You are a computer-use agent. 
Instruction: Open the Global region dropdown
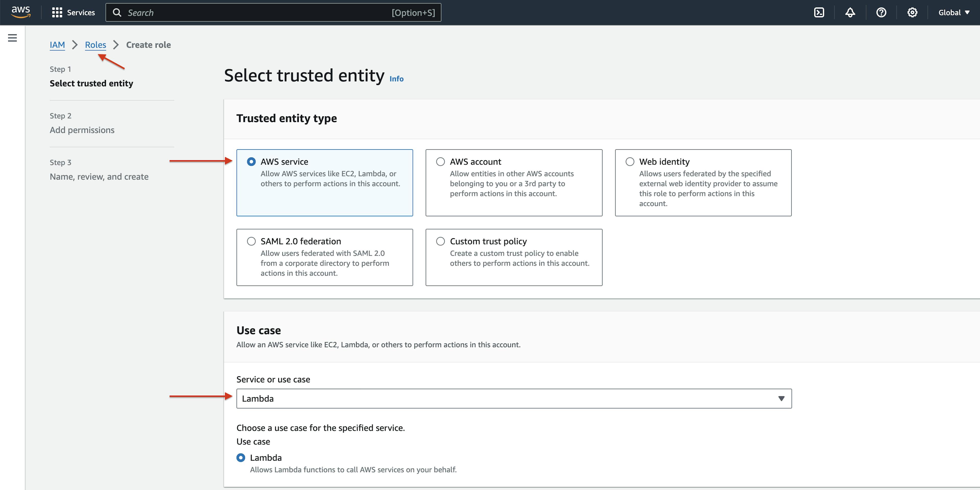[954, 12]
